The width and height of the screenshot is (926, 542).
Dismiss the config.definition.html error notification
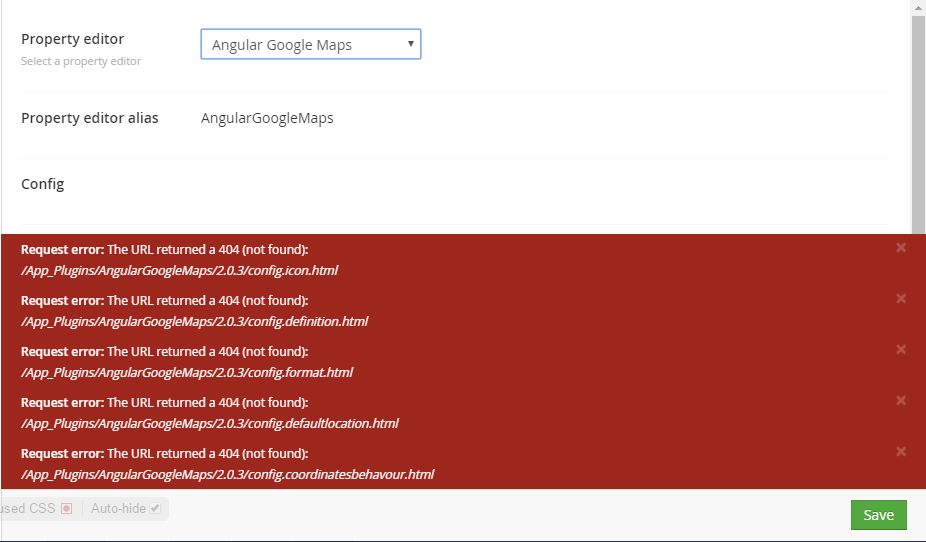point(901,299)
